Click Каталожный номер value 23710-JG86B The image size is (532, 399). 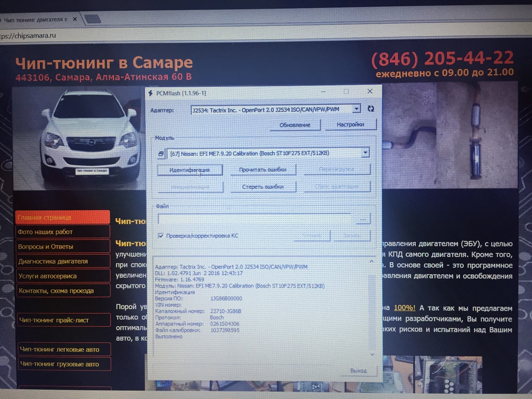coord(226,311)
